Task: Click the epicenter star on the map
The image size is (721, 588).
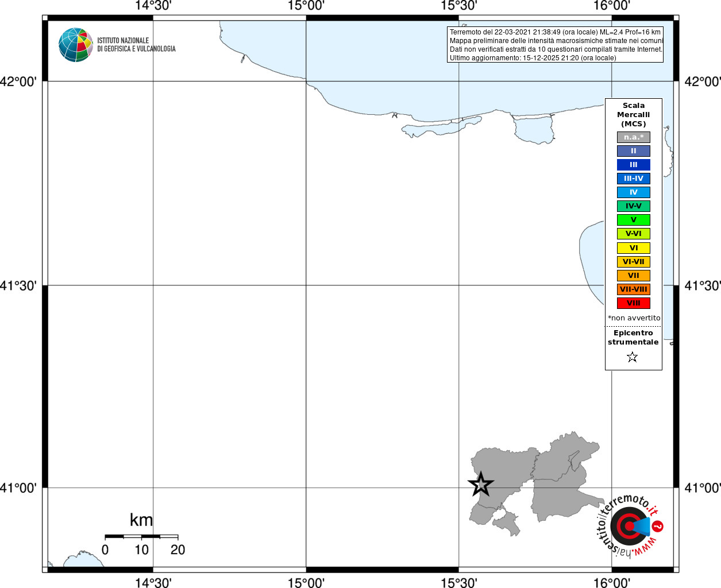Action: [x=481, y=484]
